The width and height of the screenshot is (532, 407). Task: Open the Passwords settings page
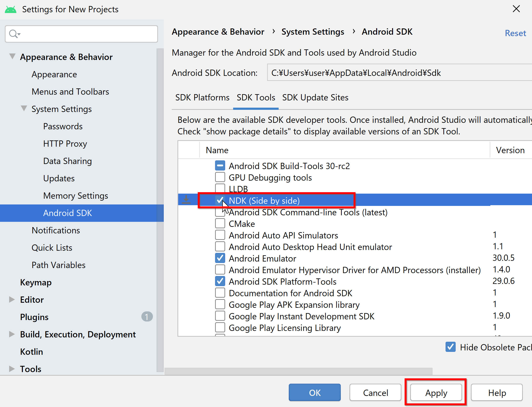click(63, 126)
